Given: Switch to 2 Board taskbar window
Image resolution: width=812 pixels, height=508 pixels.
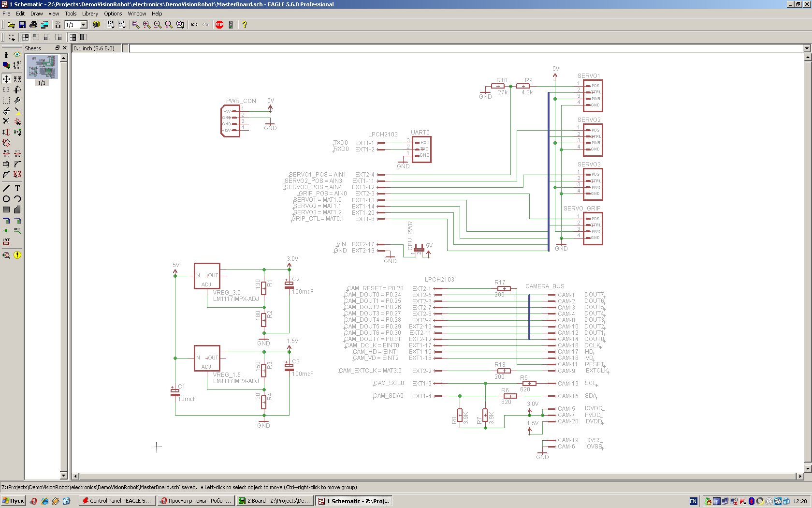Looking at the screenshot, I should (x=275, y=501).
